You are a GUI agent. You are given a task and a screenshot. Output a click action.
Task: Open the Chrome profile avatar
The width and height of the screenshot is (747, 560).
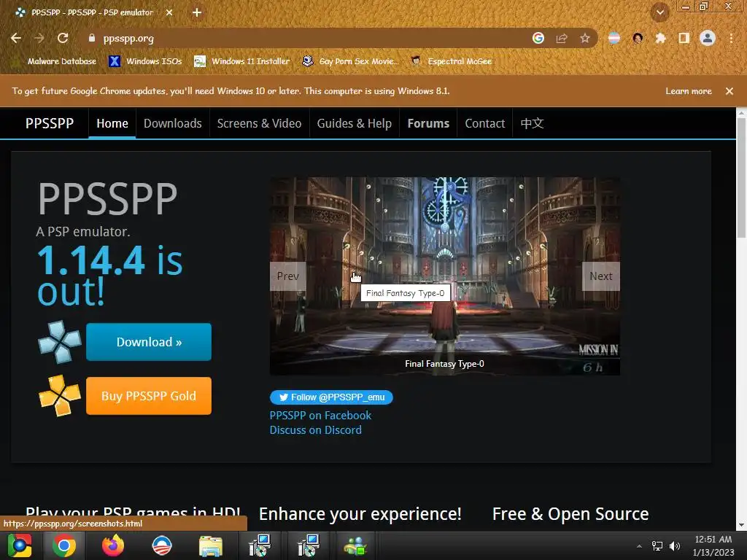pos(708,38)
